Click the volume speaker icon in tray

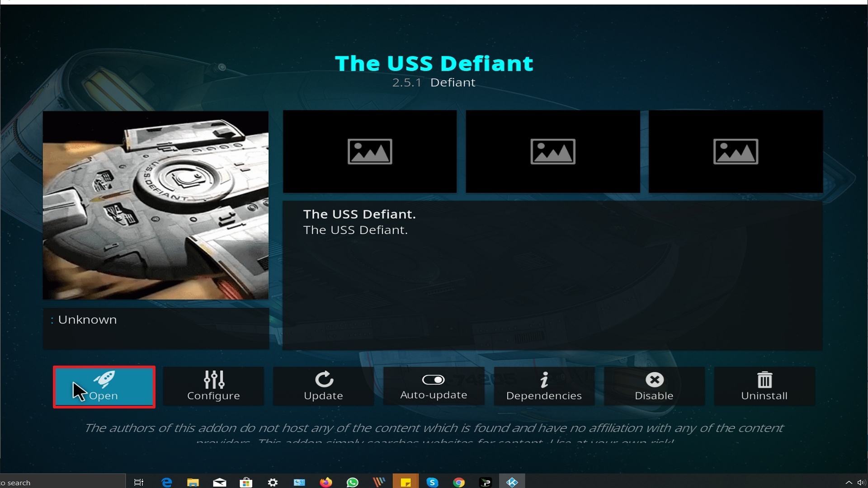pyautogui.click(x=862, y=483)
